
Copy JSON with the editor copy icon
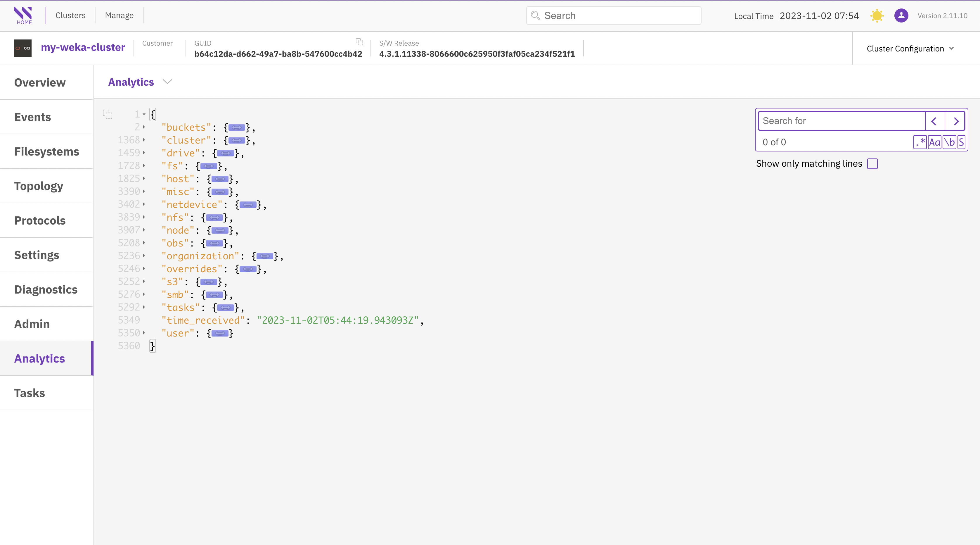pos(108,114)
